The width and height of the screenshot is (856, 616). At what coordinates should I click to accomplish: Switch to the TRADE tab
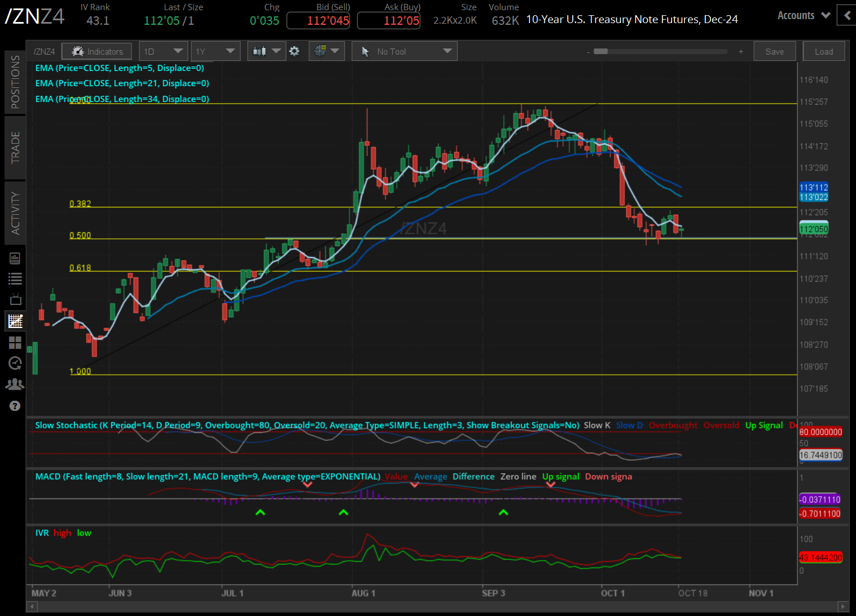[15, 141]
